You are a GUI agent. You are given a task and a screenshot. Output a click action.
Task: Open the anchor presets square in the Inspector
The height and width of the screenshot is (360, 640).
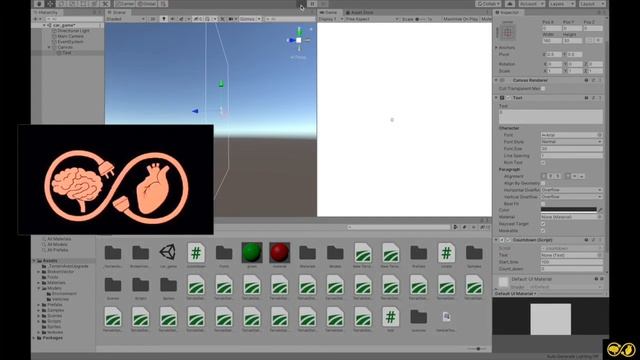click(x=508, y=33)
